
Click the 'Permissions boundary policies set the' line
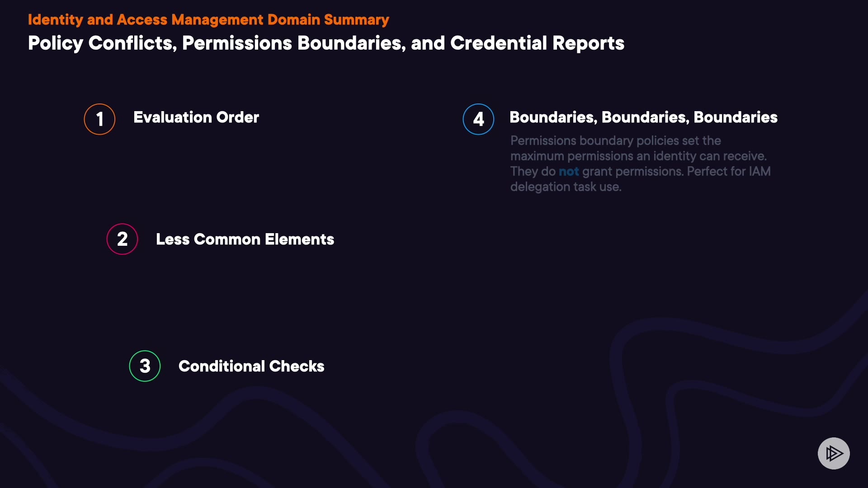(615, 141)
